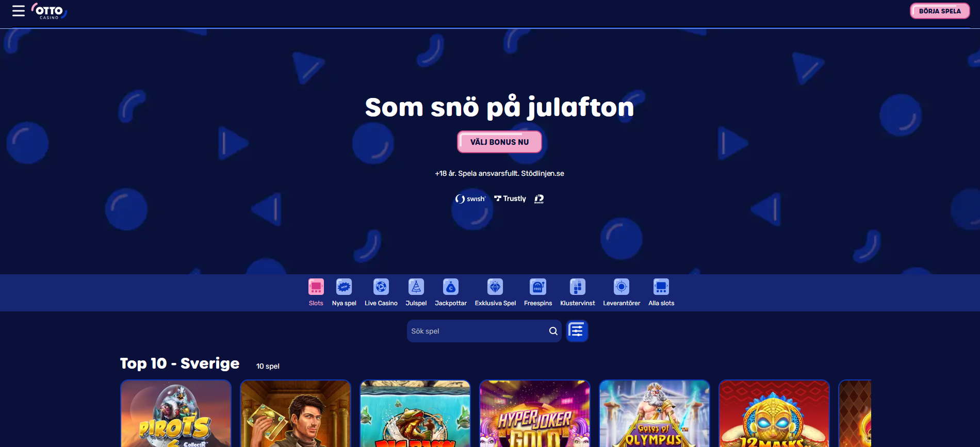Open the Nya spel category

coord(344,292)
